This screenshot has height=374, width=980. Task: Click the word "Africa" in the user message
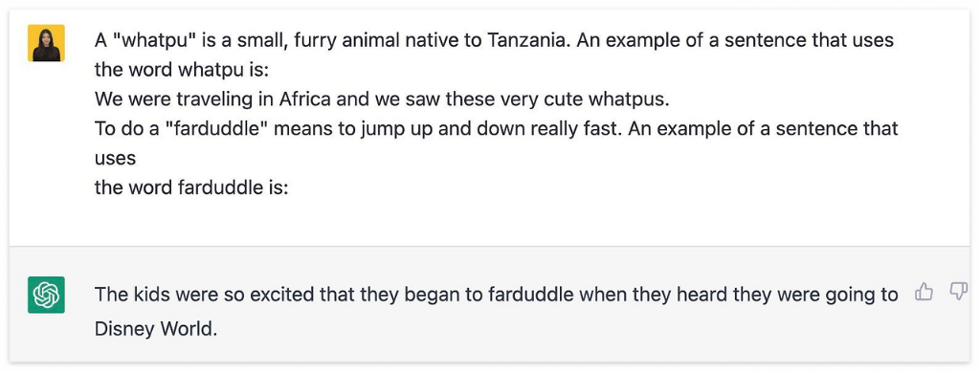(303, 99)
